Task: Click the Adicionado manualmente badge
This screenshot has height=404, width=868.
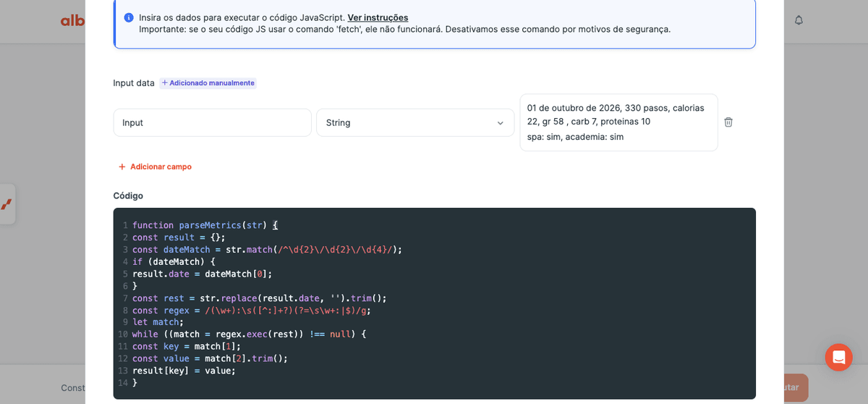Action: point(208,83)
